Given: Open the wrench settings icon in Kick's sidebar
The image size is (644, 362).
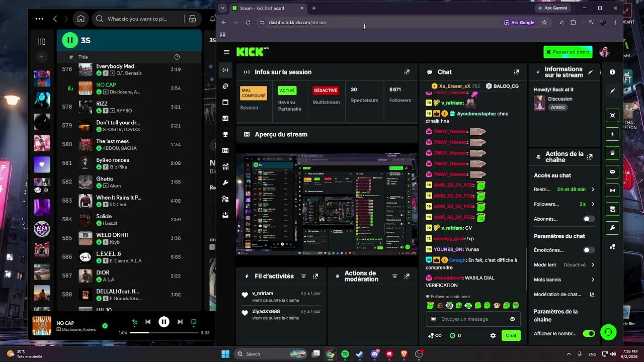Looking at the screenshot, I should coord(225,183).
